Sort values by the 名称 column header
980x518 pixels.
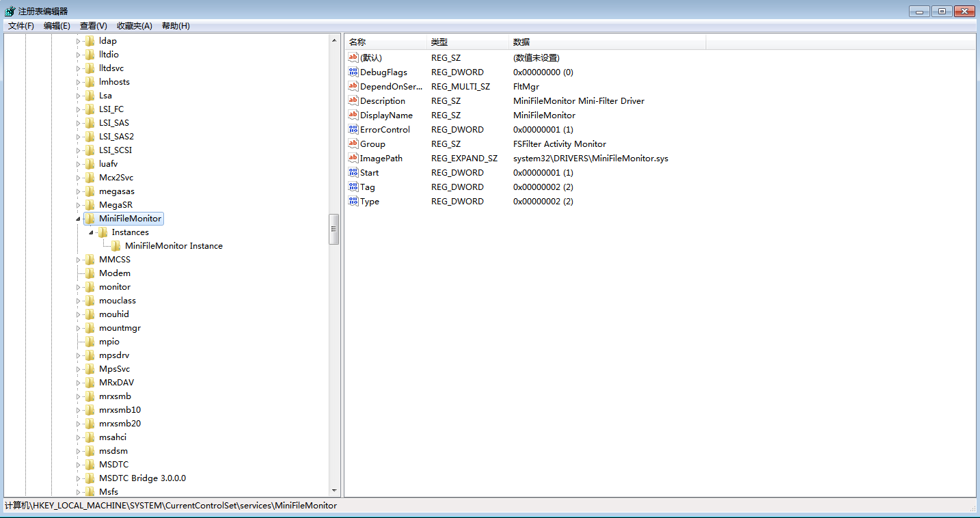pyautogui.click(x=385, y=42)
